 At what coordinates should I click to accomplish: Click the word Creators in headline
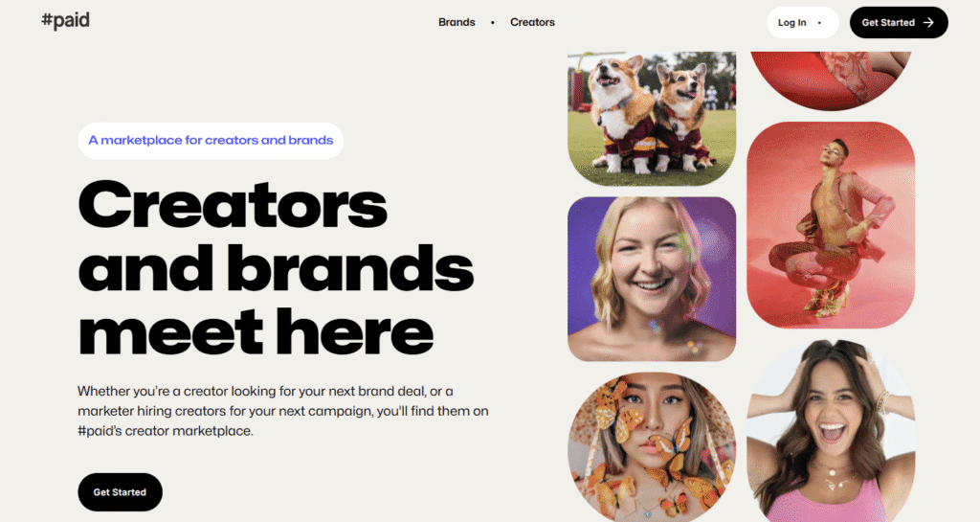(233, 204)
